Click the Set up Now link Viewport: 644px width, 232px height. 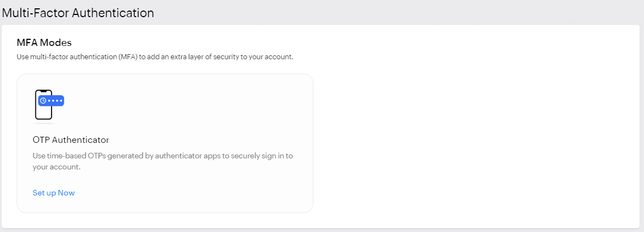(x=54, y=193)
